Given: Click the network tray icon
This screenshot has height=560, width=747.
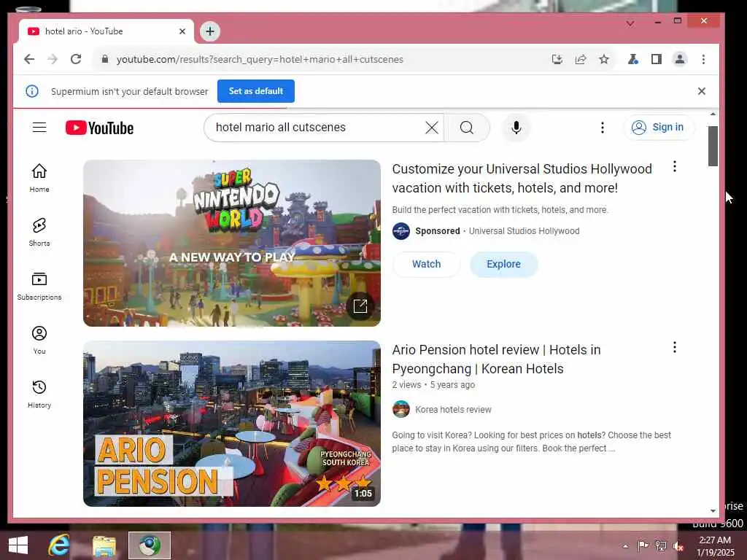Looking at the screenshot, I should pos(660,545).
